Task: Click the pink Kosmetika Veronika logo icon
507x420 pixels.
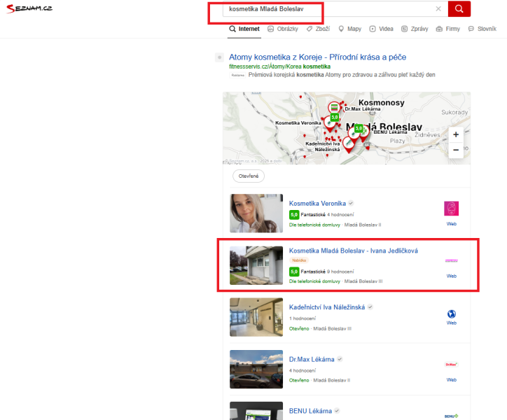Action: pyautogui.click(x=452, y=209)
